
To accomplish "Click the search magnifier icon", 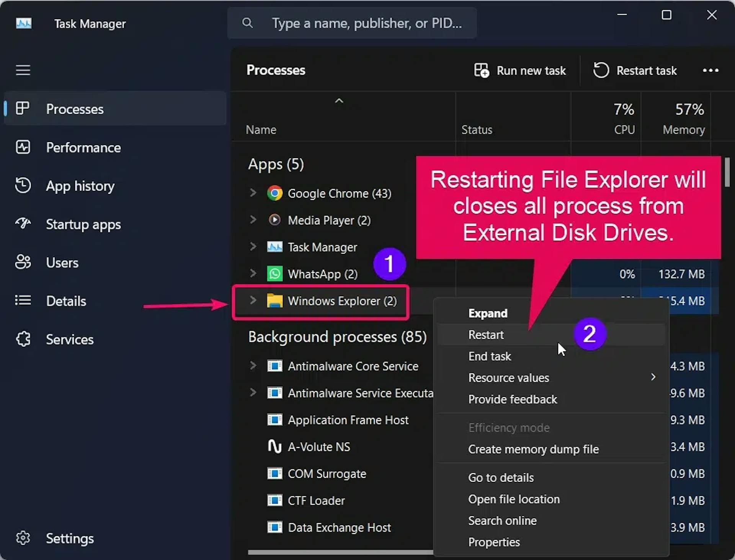I will pyautogui.click(x=248, y=23).
